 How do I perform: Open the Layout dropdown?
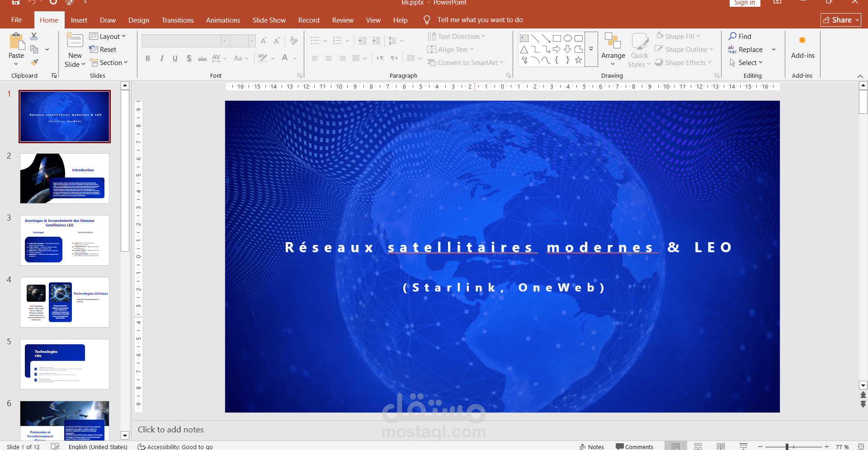pos(108,37)
